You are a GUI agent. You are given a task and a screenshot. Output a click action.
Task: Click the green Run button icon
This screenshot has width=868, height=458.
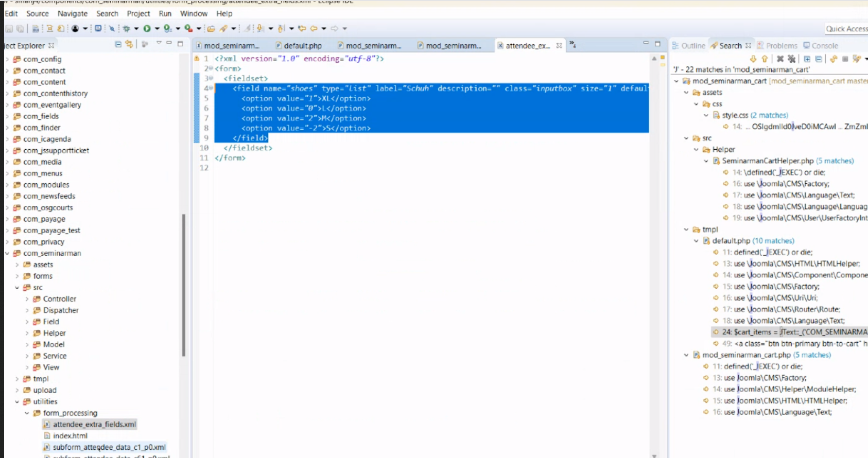click(x=147, y=29)
